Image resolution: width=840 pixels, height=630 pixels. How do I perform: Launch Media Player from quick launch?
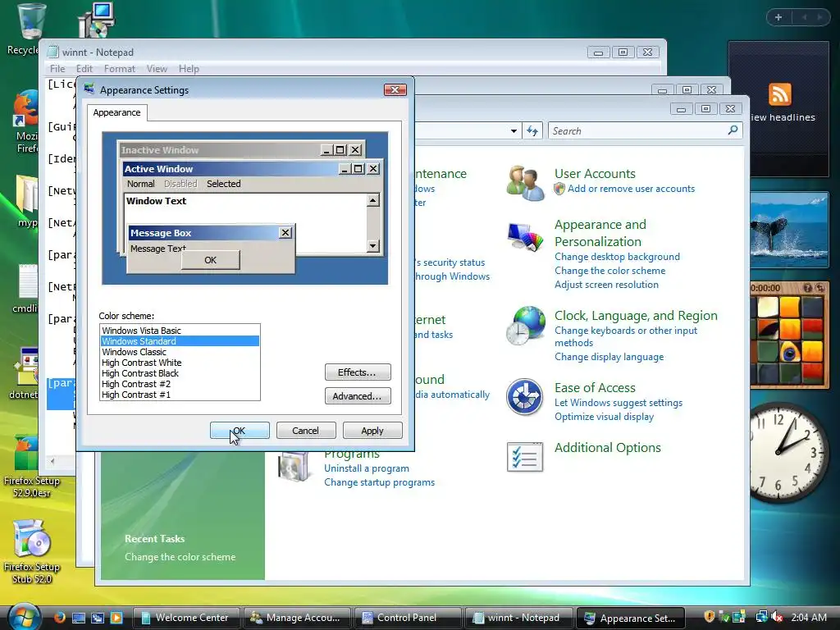116,618
